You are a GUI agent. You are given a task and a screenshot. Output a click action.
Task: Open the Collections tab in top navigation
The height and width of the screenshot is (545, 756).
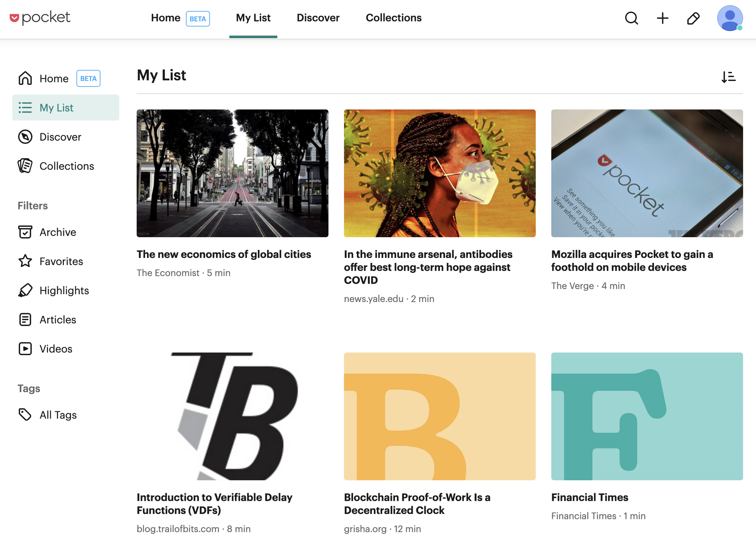393,18
